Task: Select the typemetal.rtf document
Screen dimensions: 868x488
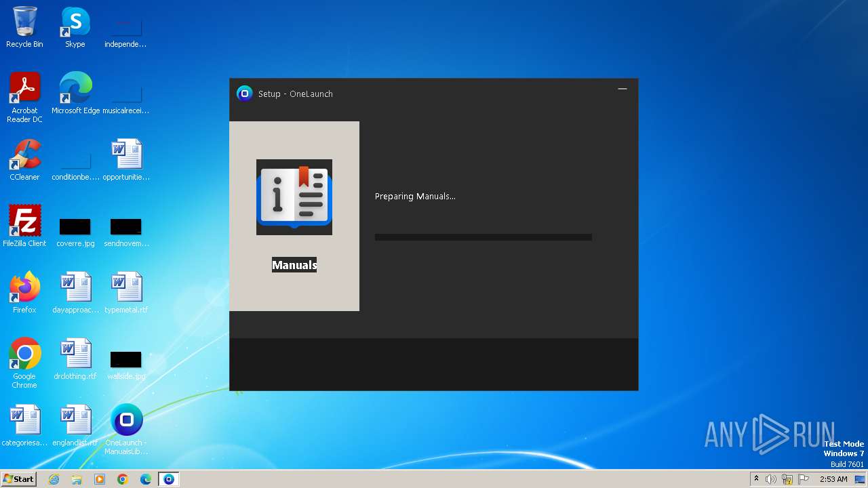Action: point(125,293)
